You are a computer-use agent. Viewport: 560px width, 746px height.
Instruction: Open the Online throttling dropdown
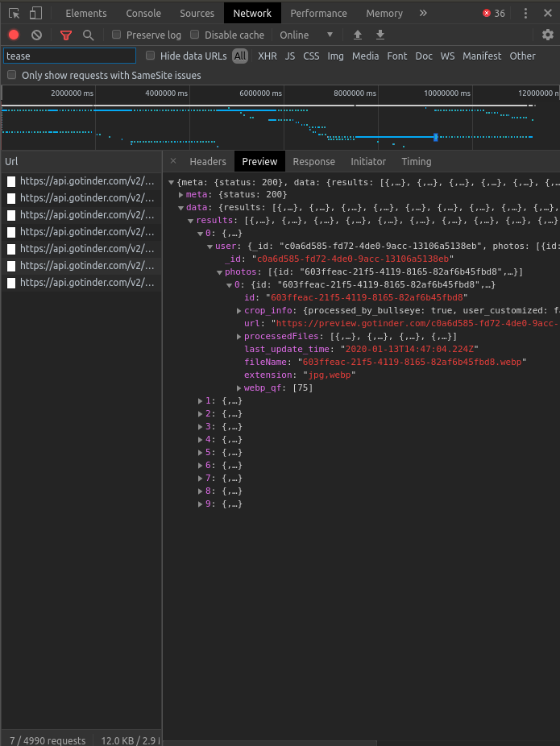point(306,35)
